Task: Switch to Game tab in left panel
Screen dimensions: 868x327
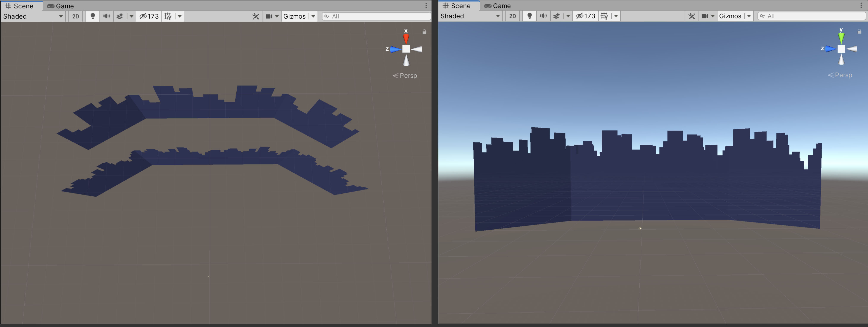Action: click(61, 6)
